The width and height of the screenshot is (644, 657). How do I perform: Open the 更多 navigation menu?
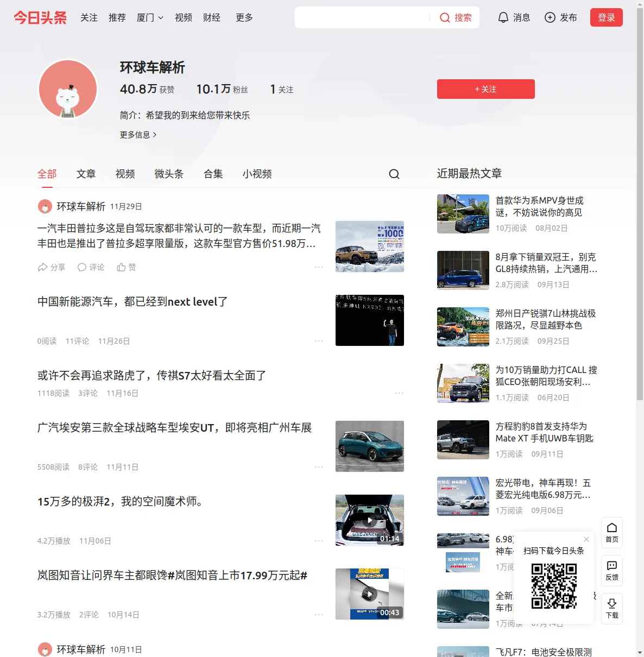tap(244, 17)
